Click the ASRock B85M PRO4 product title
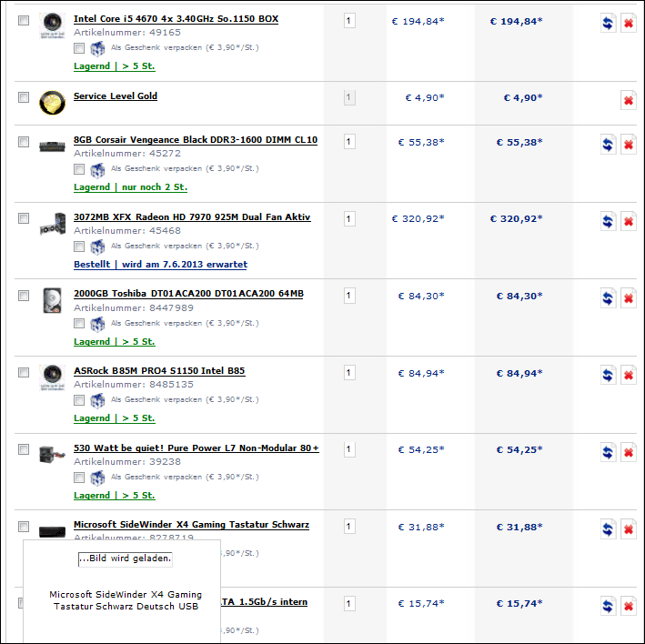This screenshot has width=645, height=644. (x=159, y=371)
